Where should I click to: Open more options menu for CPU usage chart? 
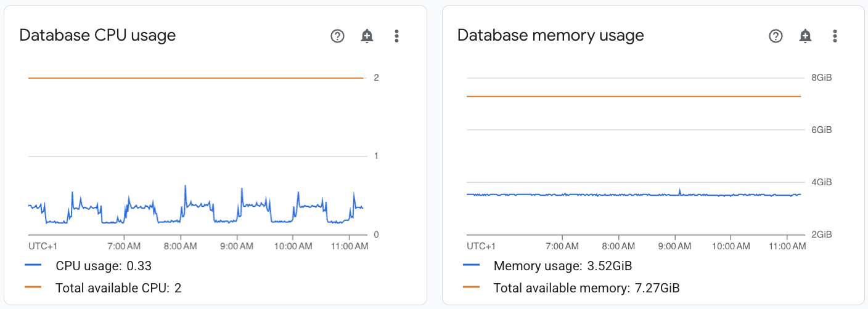click(x=396, y=36)
